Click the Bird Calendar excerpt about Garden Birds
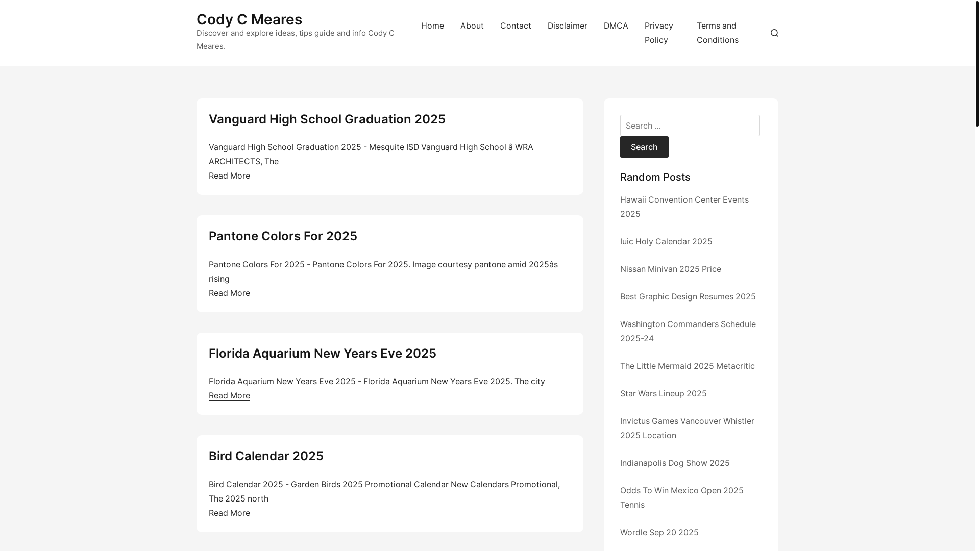 pos(384,491)
